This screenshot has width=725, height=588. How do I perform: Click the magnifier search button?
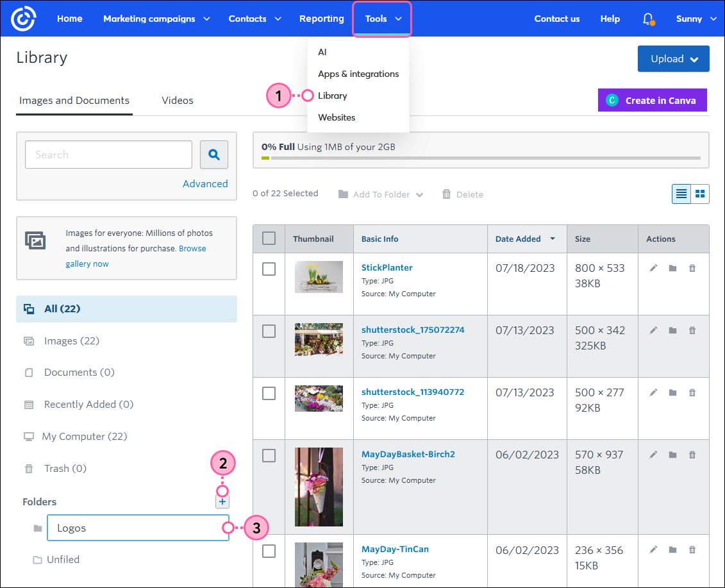pyautogui.click(x=213, y=155)
